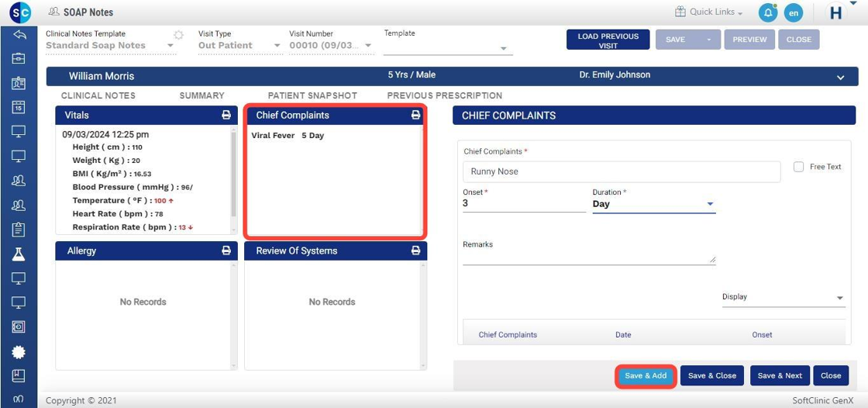The image size is (868, 408).
Task: Click the Chief Complaints print icon
Action: (x=415, y=115)
